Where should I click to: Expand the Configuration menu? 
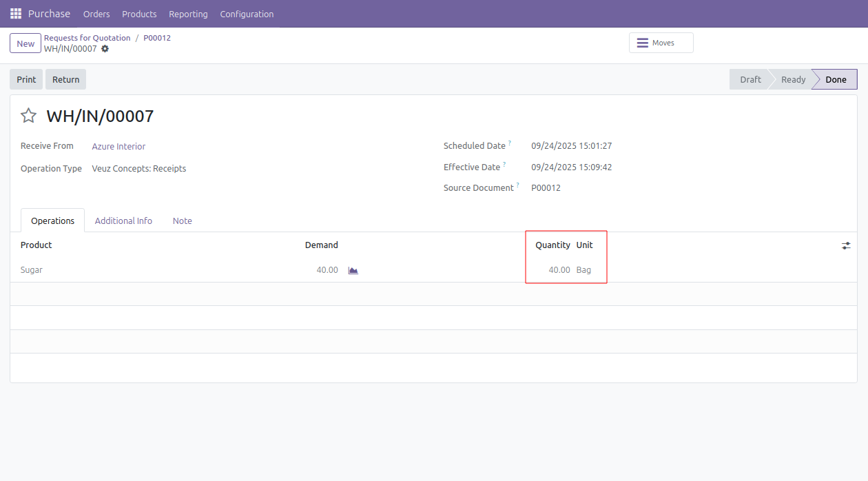[247, 14]
